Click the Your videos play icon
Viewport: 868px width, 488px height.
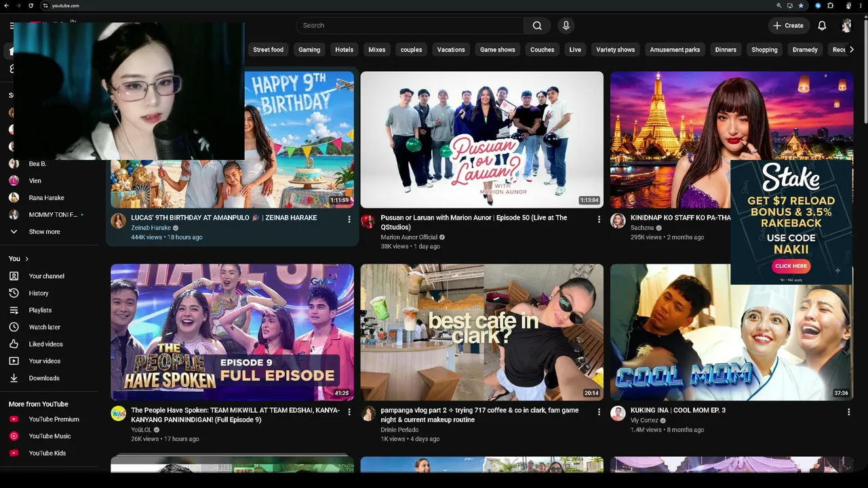coord(14,361)
